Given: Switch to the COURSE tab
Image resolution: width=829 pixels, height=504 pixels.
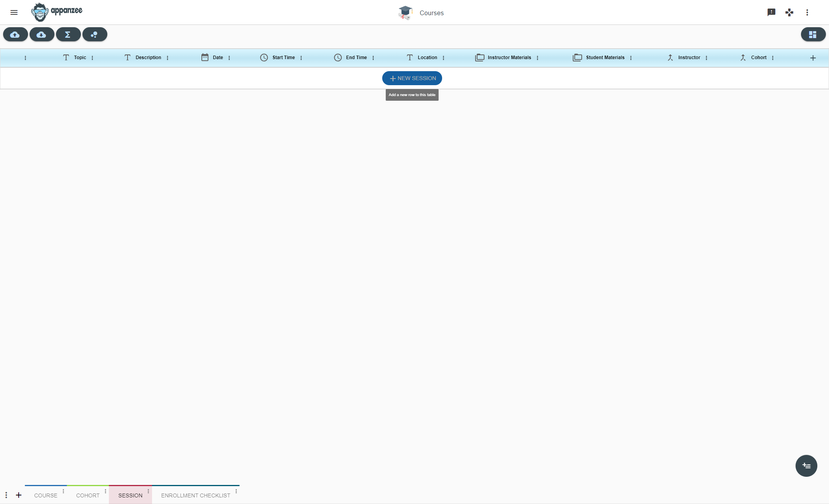Looking at the screenshot, I should tap(45, 495).
